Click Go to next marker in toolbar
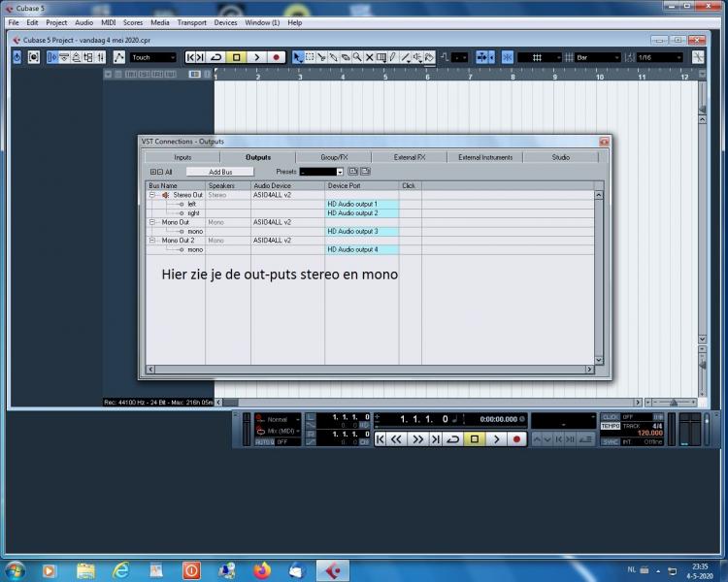This screenshot has width=728, height=582. (200, 57)
